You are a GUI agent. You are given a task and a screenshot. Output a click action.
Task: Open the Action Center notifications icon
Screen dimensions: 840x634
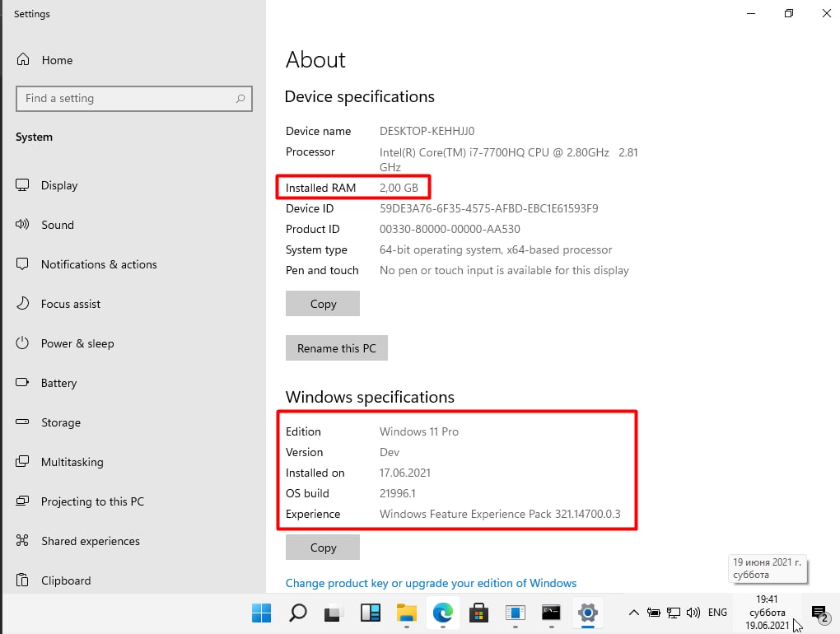pyautogui.click(x=819, y=613)
